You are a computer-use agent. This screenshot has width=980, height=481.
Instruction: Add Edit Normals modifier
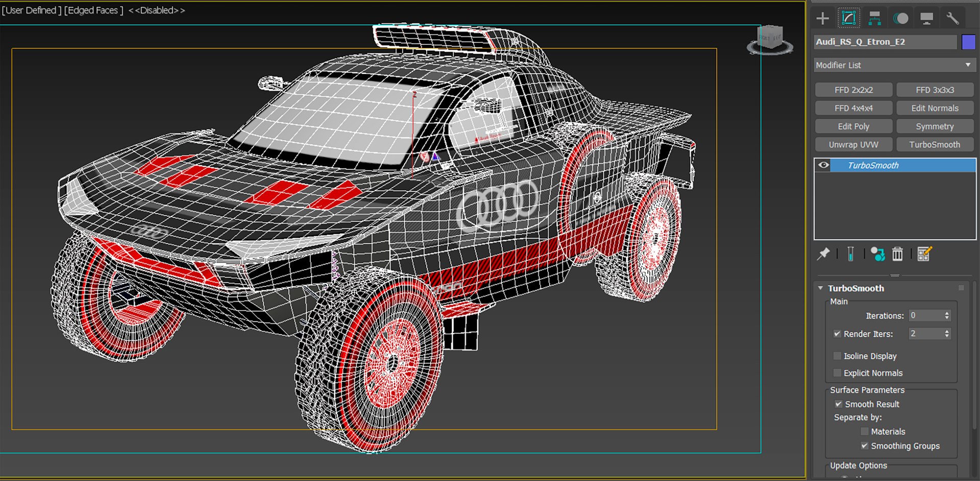(x=935, y=108)
